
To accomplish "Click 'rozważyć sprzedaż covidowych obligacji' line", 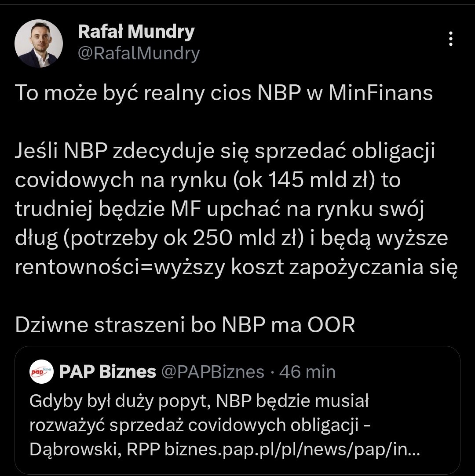I will 194,425.
